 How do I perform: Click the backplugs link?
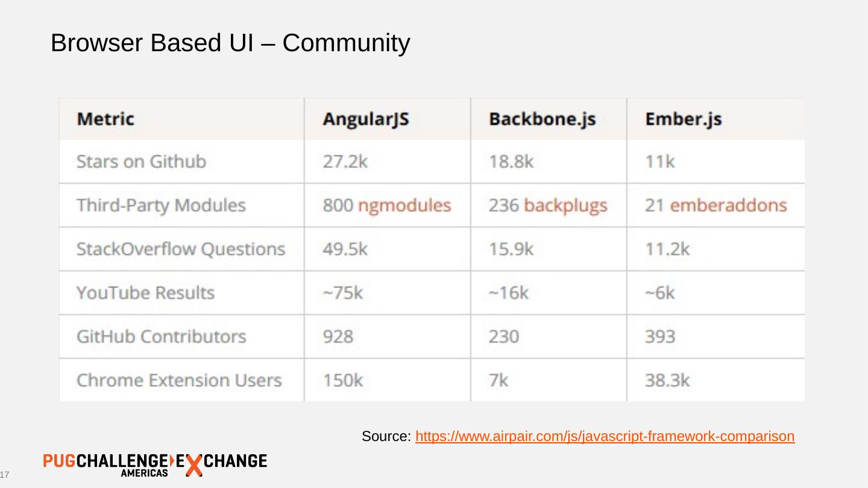click(x=565, y=205)
